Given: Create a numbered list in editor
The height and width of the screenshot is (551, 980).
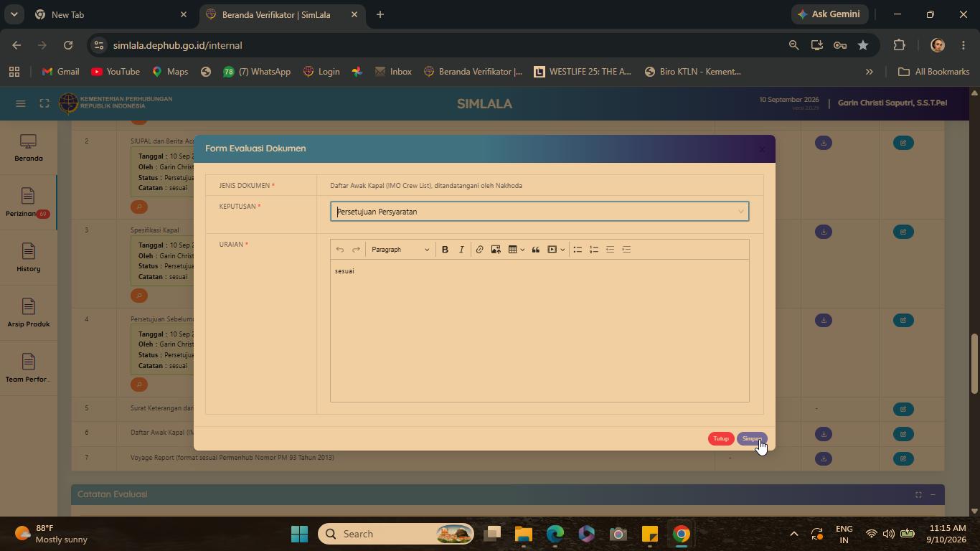Looking at the screenshot, I should tap(594, 250).
